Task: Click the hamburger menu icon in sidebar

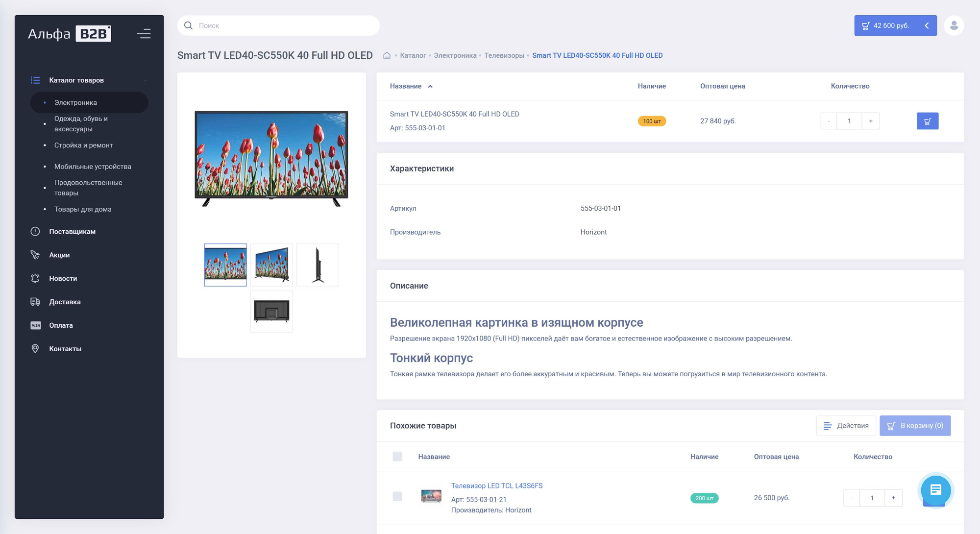Action: coord(144,34)
